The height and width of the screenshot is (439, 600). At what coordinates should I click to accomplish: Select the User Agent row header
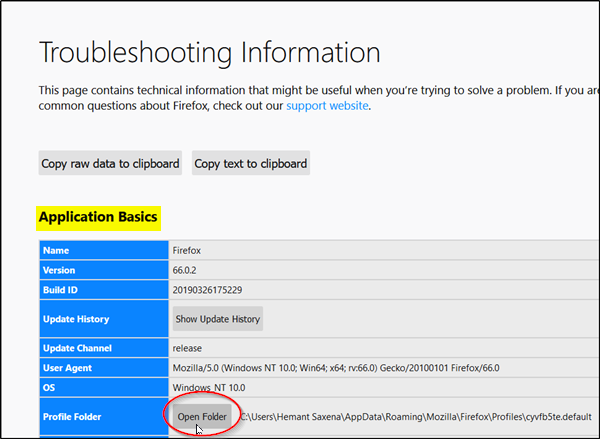coord(102,368)
